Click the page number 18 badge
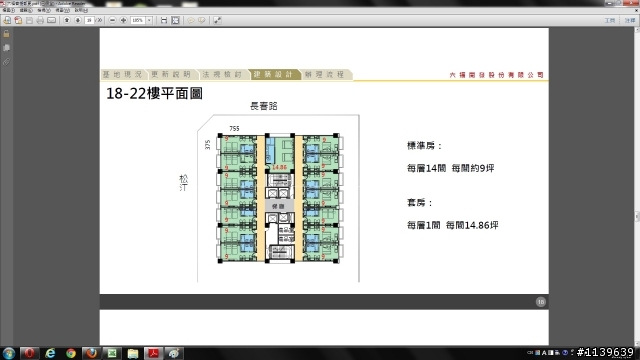This screenshot has width=640, height=360. 541,302
